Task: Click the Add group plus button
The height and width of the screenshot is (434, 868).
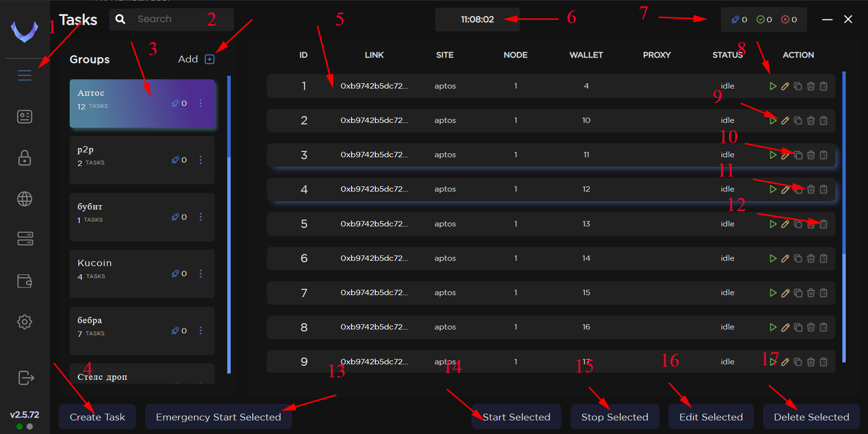Action: tap(209, 59)
